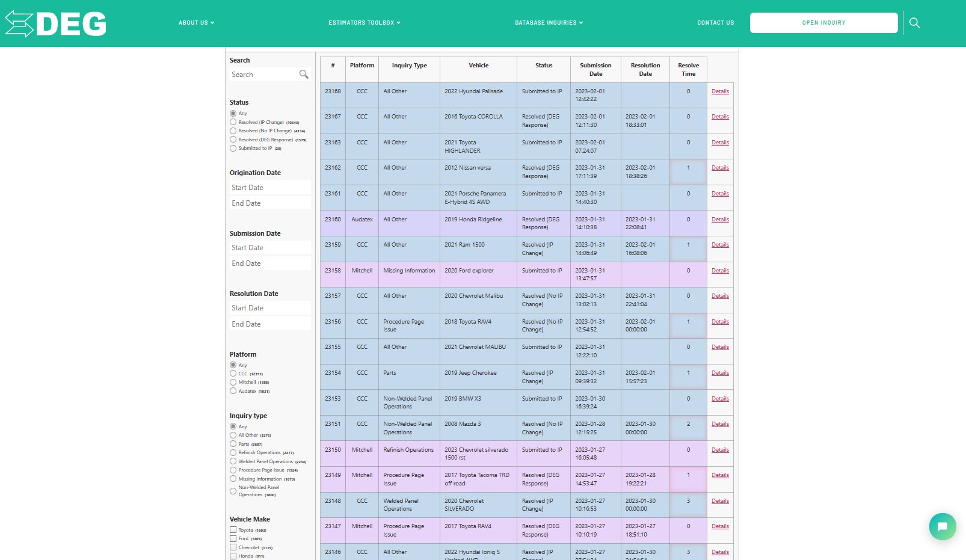Open Details for inquiry 23157
966x560 pixels.
click(x=720, y=296)
